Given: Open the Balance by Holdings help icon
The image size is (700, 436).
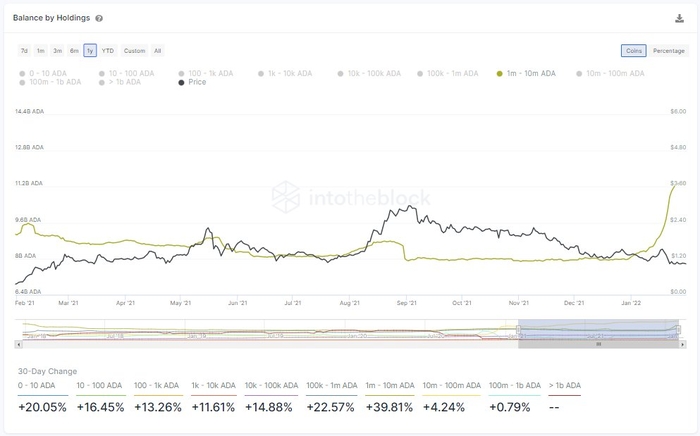Looking at the screenshot, I should tap(99, 18).
